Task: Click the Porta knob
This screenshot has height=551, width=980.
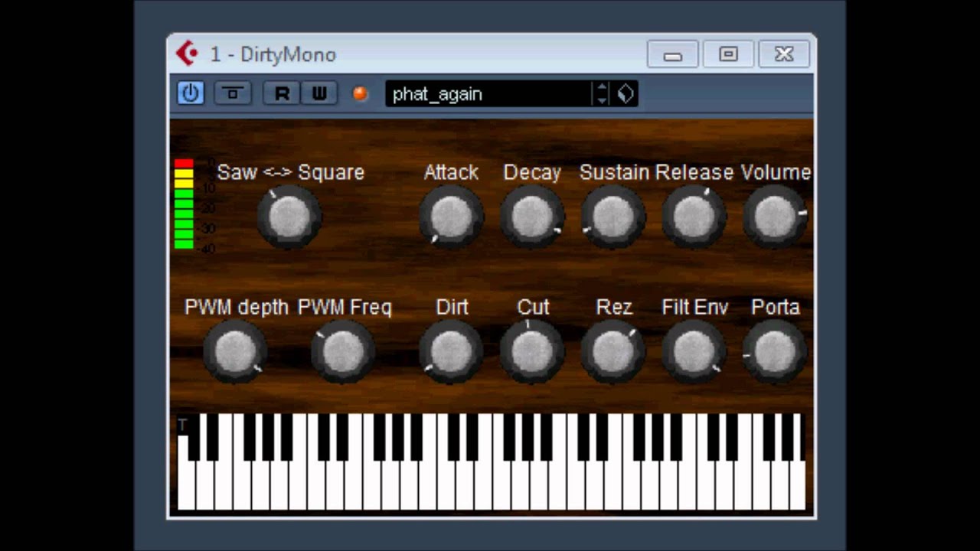Action: 776,352
